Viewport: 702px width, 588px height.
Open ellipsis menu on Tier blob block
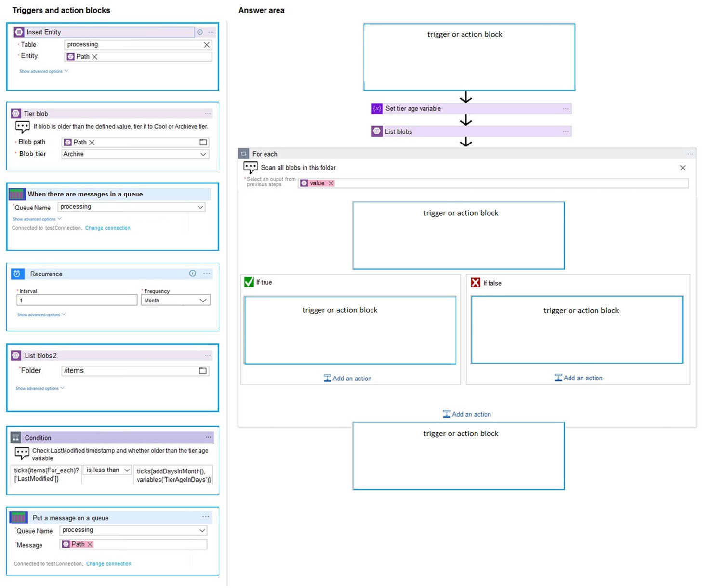[208, 114]
